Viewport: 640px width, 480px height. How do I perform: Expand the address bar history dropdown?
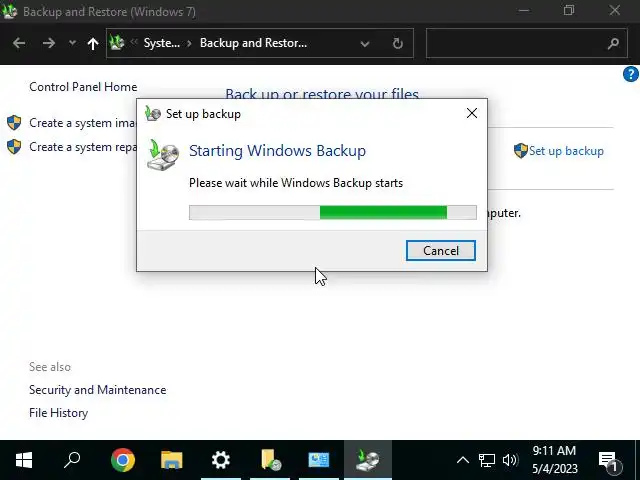tap(365, 43)
